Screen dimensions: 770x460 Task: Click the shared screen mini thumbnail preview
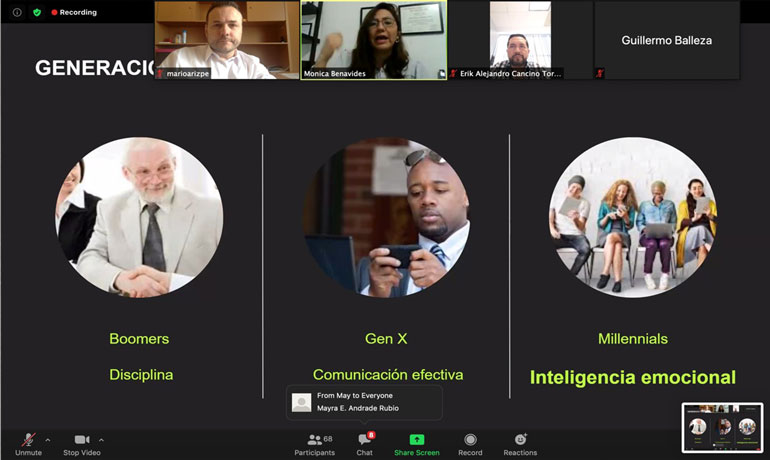click(722, 428)
